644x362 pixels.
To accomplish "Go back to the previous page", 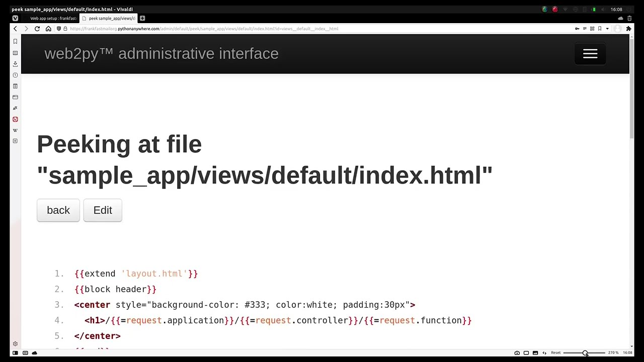I will point(15,29).
